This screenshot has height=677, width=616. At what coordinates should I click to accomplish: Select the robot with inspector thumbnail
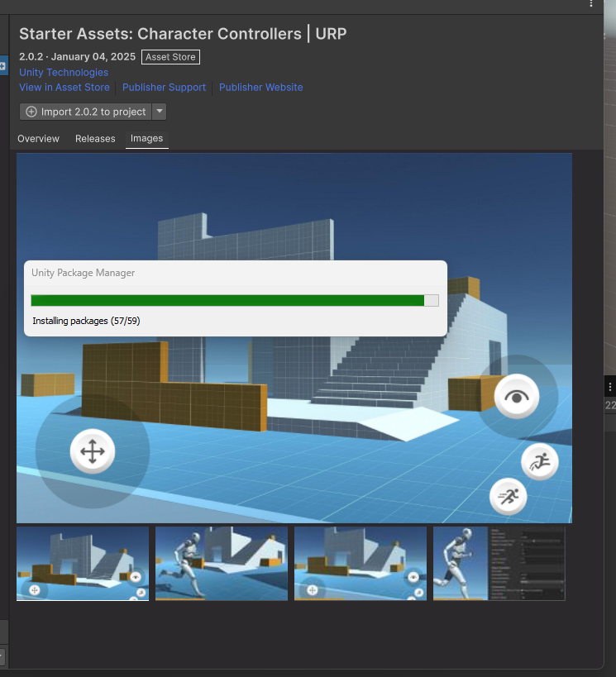(x=499, y=564)
